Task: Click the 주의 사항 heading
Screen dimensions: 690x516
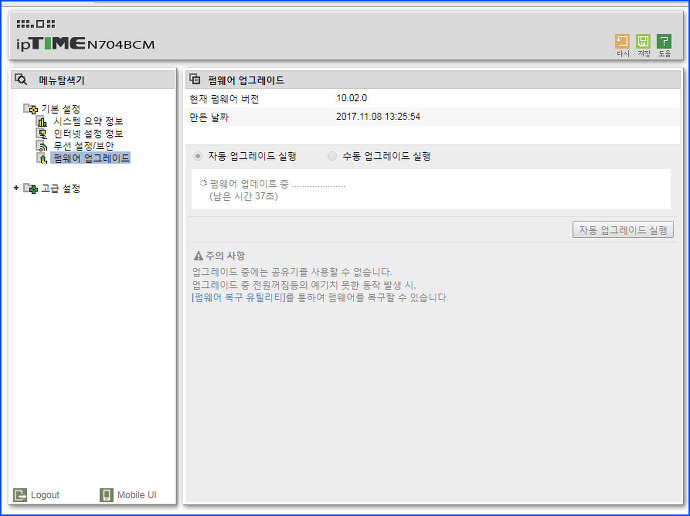Action: (225, 256)
